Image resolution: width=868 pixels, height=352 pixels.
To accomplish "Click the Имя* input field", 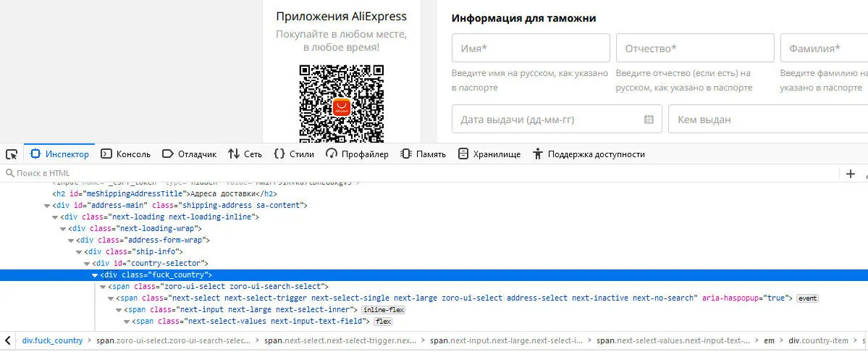I will 531,48.
